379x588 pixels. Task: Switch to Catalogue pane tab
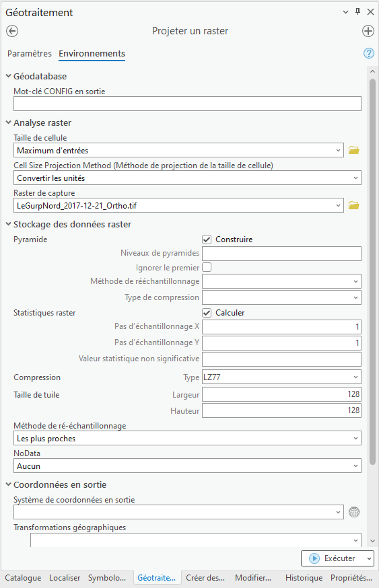tap(23, 578)
